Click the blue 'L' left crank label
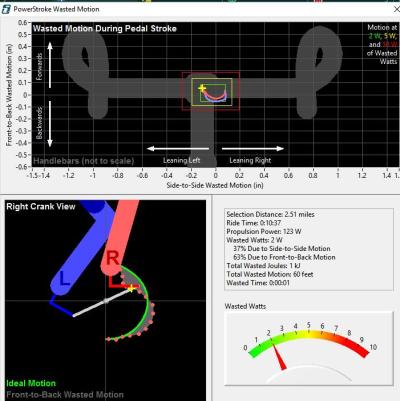This screenshot has height=401, width=400. (x=65, y=279)
